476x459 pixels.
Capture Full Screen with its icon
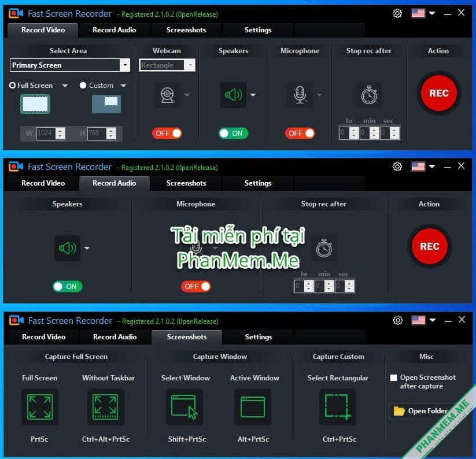click(40, 407)
